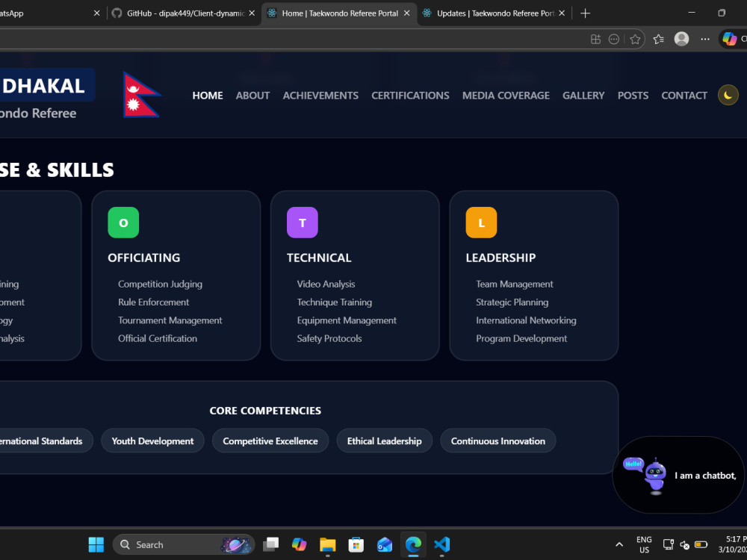Image resolution: width=747 pixels, height=560 pixels.
Task: Click Team Management text
Action: (515, 284)
